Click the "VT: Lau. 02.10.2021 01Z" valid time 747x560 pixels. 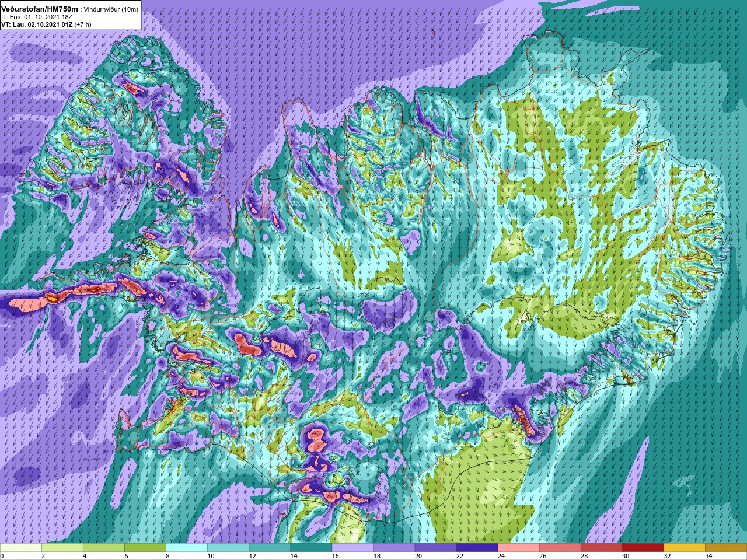pyautogui.click(x=37, y=24)
